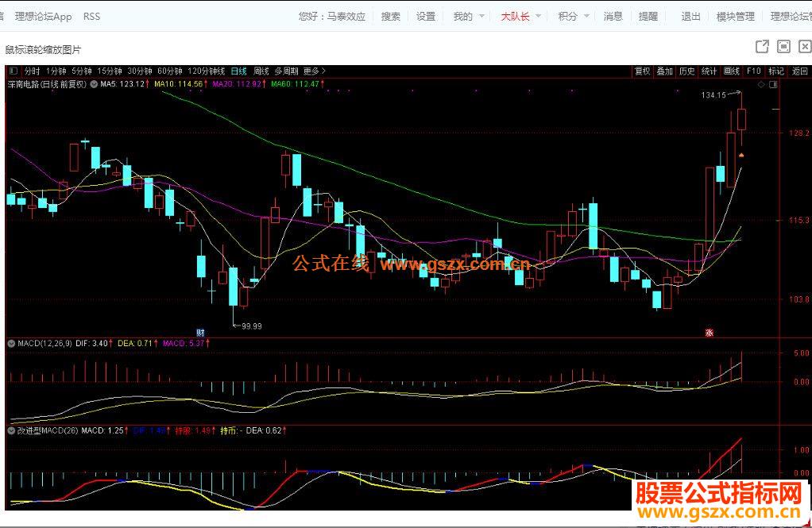Click the DIF: 3.40 value in MACD panel
Viewport: 812px width, 528px height.
click(94, 343)
